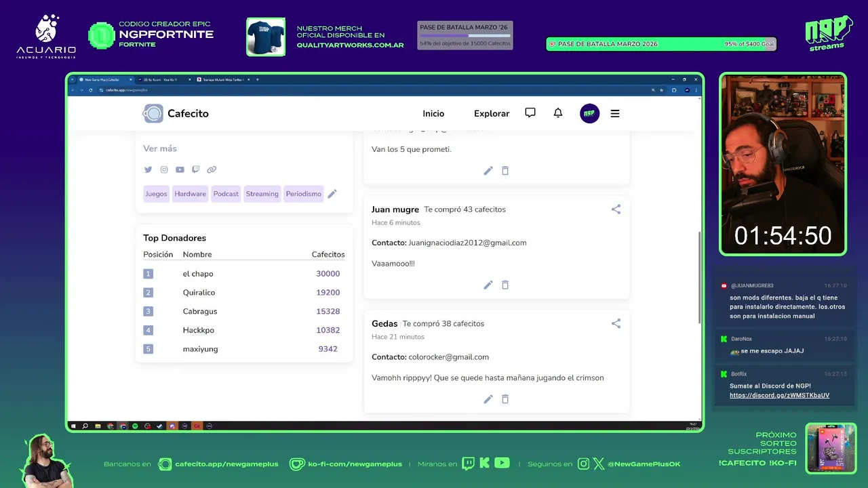This screenshot has width=868, height=488.
Task: Click top donor Cabragus
Action: tap(200, 312)
